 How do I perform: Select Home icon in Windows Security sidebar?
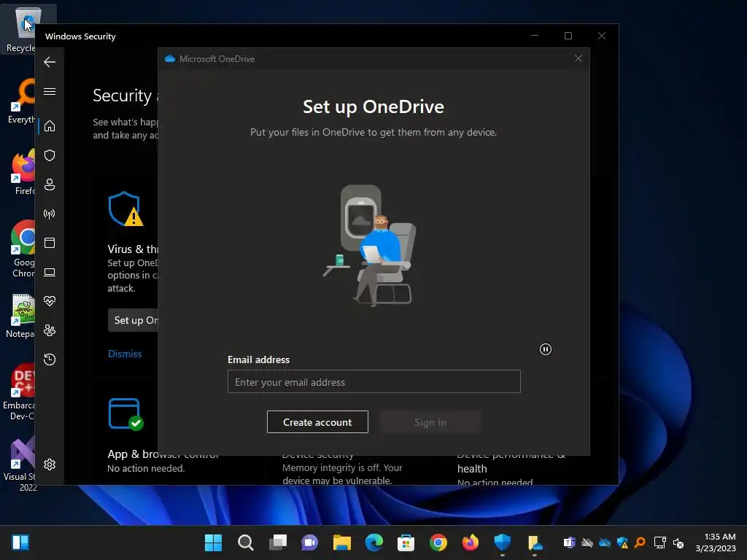(x=50, y=125)
